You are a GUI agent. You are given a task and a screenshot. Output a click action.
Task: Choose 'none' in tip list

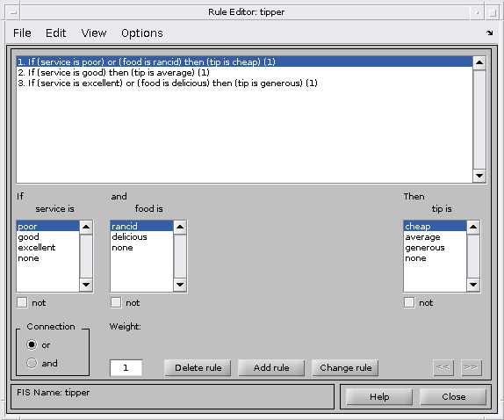tap(435, 258)
